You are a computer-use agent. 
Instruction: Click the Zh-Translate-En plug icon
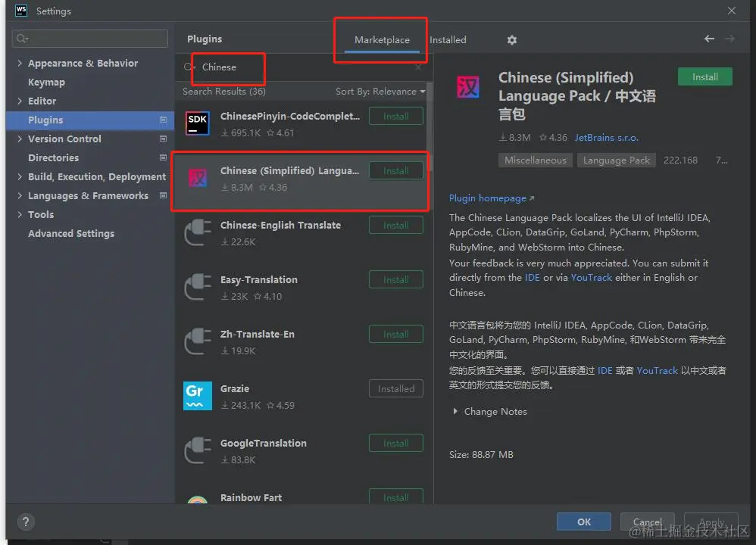click(x=197, y=341)
